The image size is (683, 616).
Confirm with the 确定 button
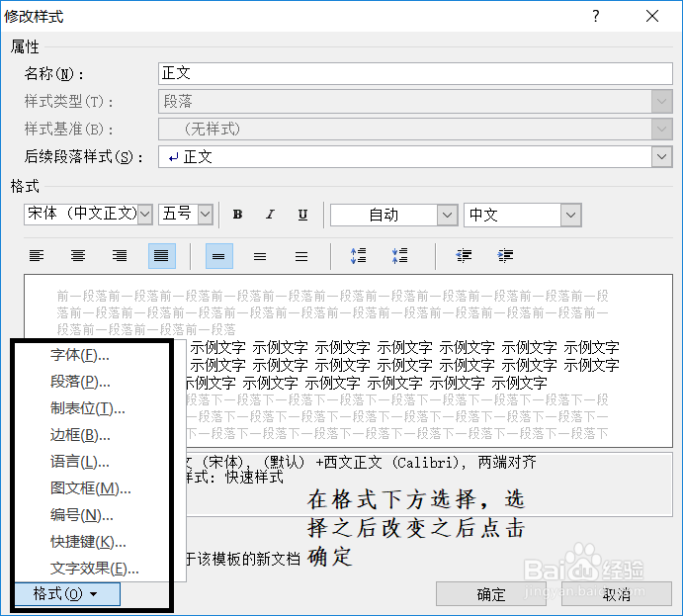491,594
